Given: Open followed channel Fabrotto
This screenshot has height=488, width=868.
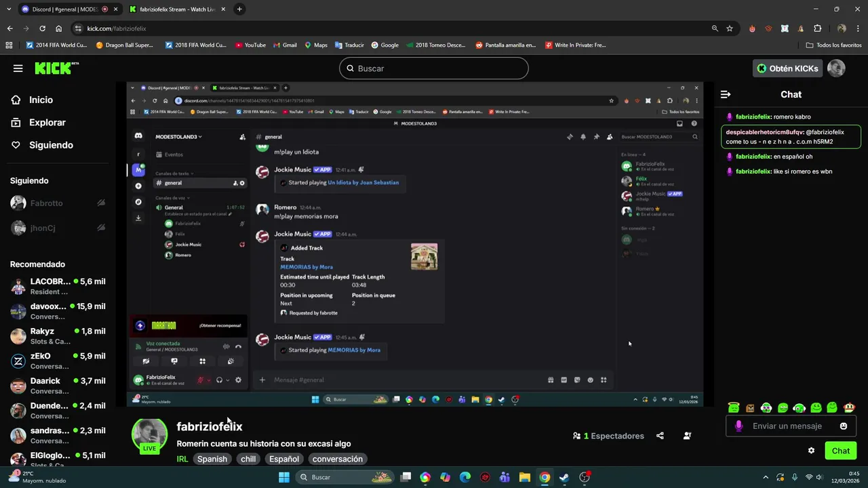Looking at the screenshot, I should point(58,203).
